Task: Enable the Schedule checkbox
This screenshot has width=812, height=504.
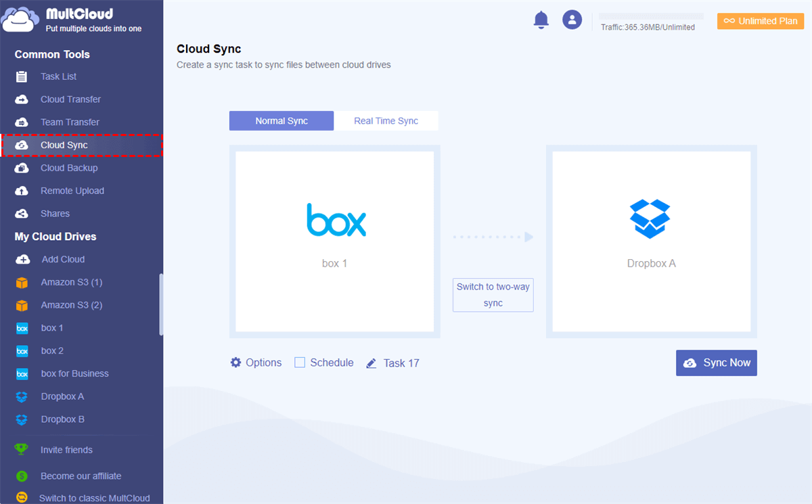Action: 300,363
